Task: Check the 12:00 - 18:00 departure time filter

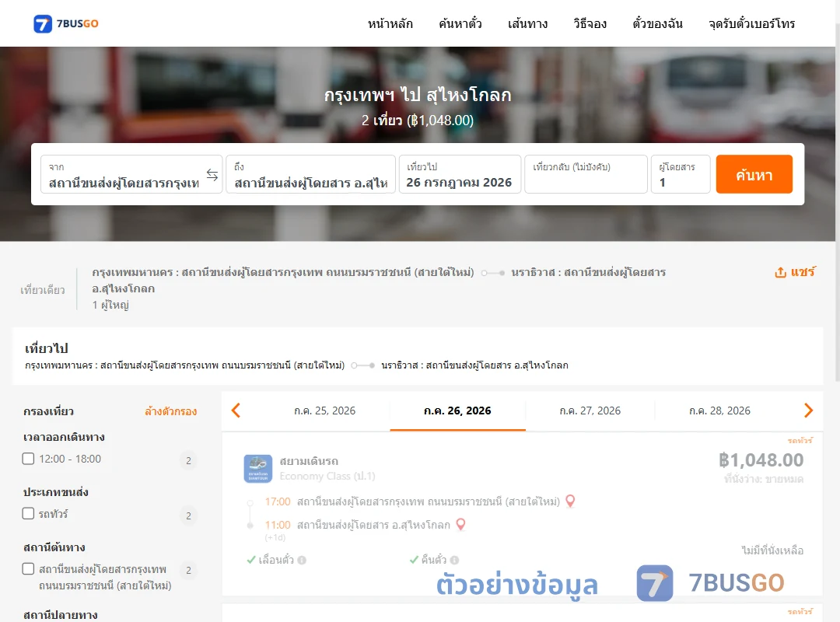Action: point(29,459)
